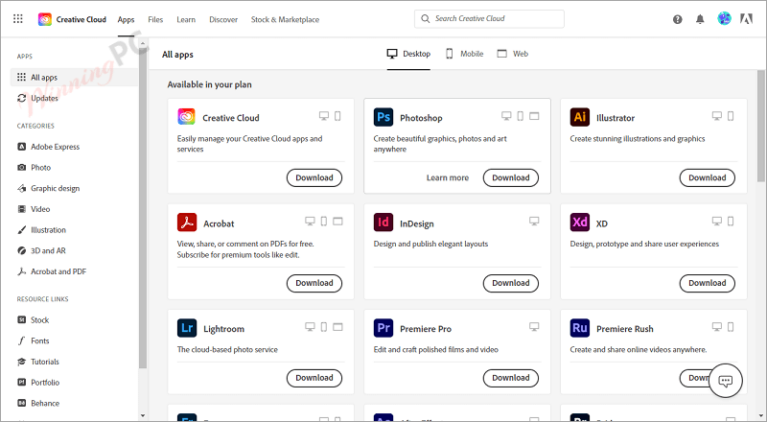Switch to the Mobile platform tab

tap(464, 54)
